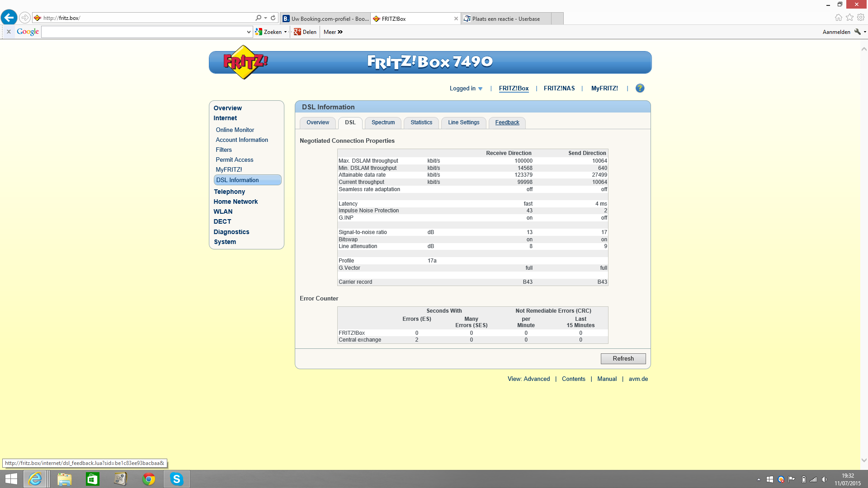The image size is (868, 488).
Task: Click the page reload icon in address bar
Action: click(273, 18)
